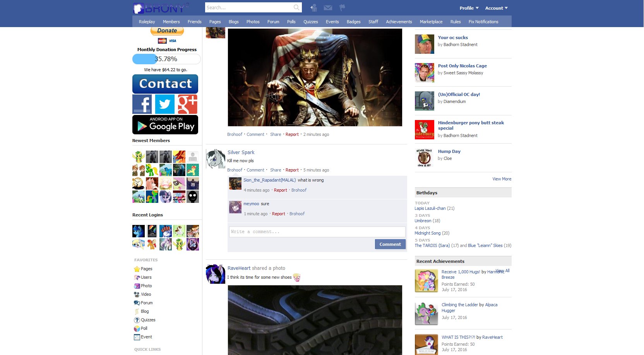644x355 pixels.
Task: Open Pages in Favorites sidebar
Action: [x=146, y=269]
